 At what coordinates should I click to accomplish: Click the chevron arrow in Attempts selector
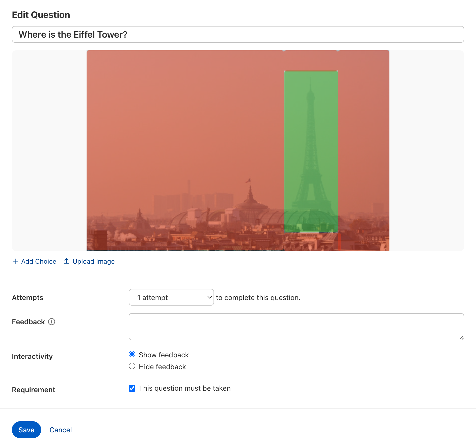[209, 297]
